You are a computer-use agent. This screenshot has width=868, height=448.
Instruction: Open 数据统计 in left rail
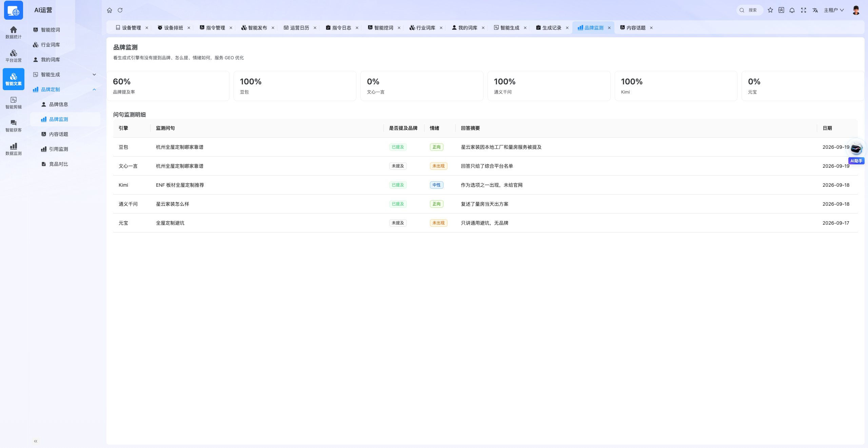(14, 33)
